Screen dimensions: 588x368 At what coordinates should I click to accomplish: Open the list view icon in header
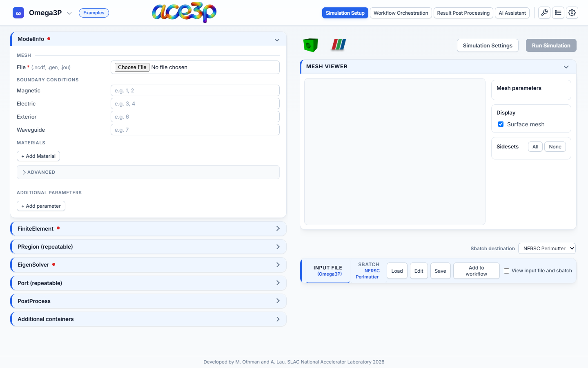point(558,13)
